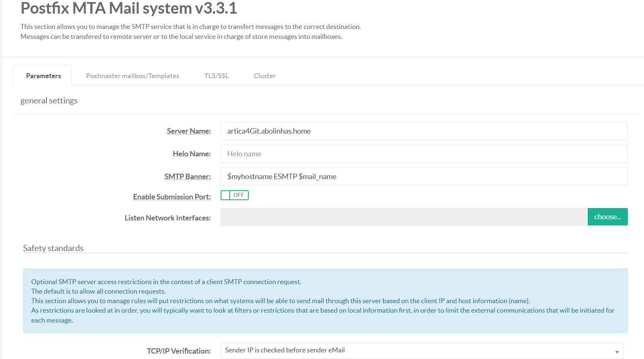Click the Server Name label
The image size is (644, 359).
point(189,131)
